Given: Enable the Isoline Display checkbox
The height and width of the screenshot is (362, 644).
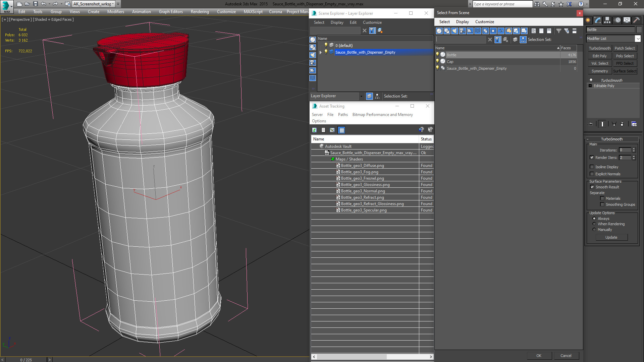Looking at the screenshot, I should [592, 167].
